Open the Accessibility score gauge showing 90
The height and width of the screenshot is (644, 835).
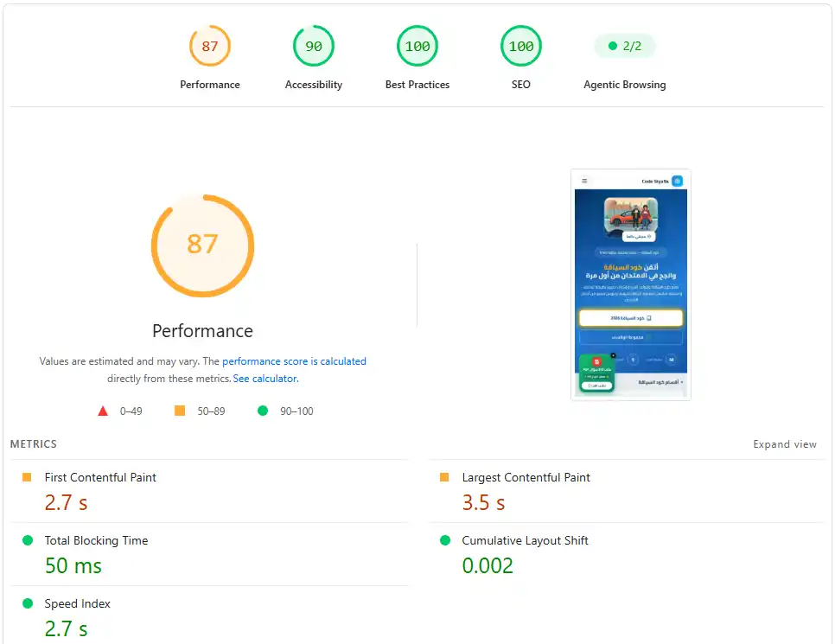314,46
